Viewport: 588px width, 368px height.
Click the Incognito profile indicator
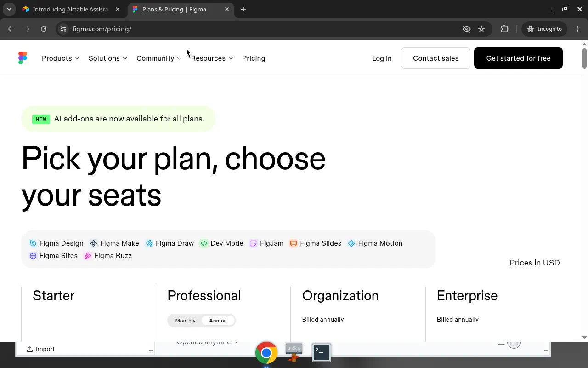545,29
